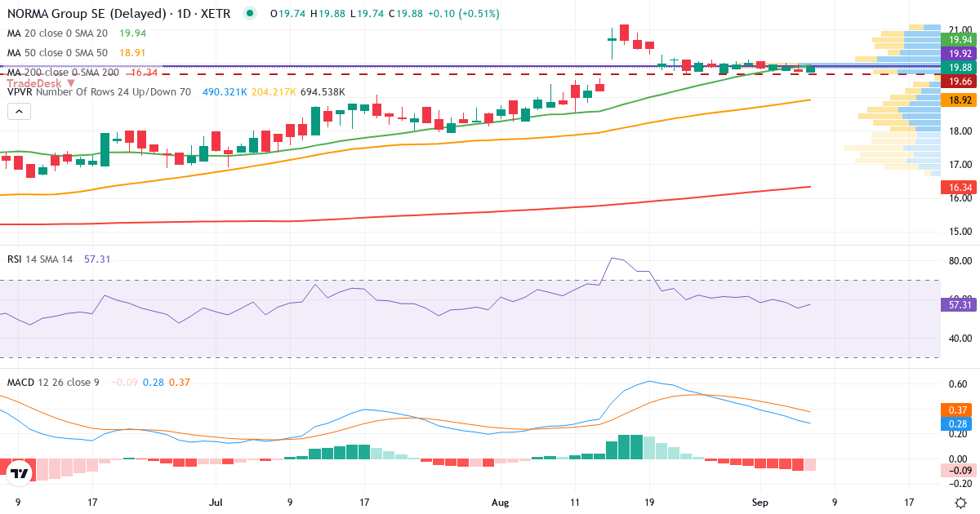Click the Jul label on time axis
980x514 pixels.
click(x=216, y=503)
